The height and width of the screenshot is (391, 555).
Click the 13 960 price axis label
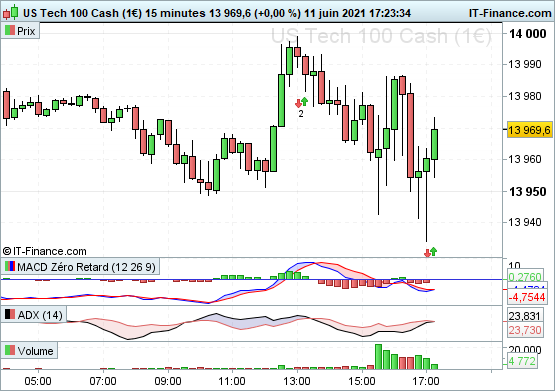click(525, 159)
